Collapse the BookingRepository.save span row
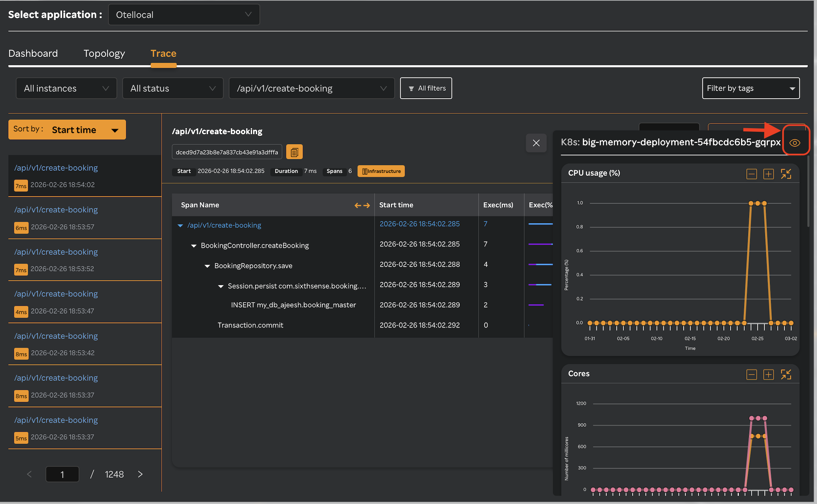The height and width of the screenshot is (504, 817). pos(207,266)
